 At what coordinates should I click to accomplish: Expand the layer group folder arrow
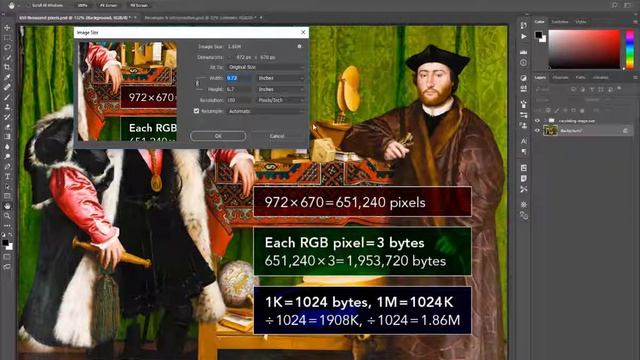click(x=545, y=121)
